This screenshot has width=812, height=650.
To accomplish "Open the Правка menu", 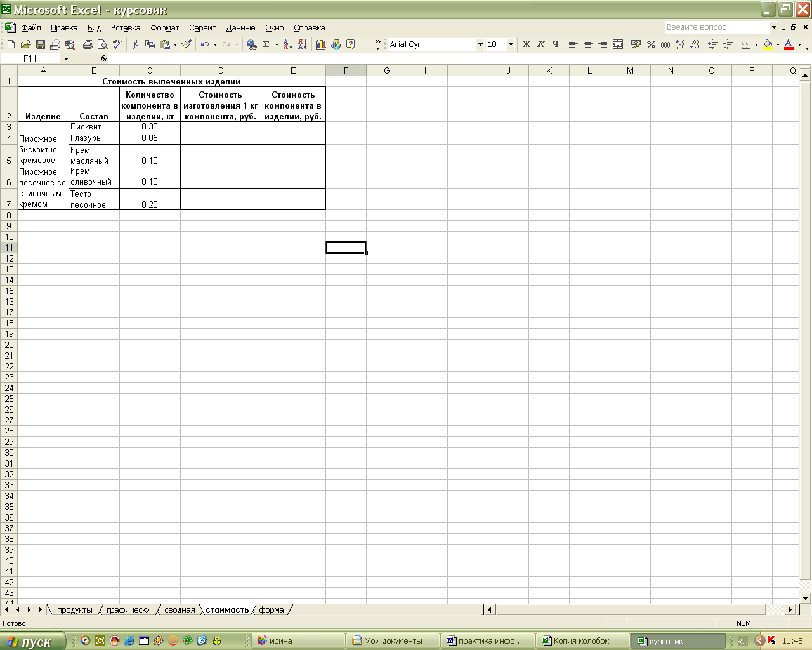I will pyautogui.click(x=64, y=27).
